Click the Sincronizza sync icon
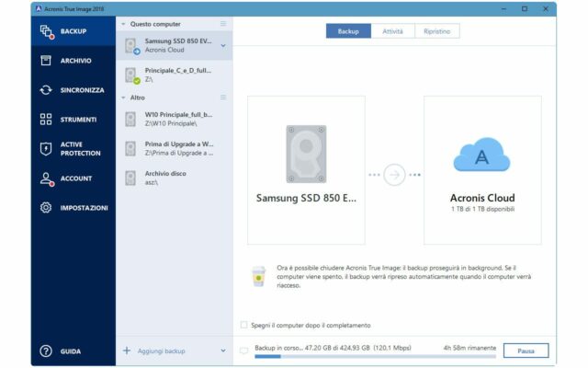This screenshot has width=588, height=368. tap(46, 90)
